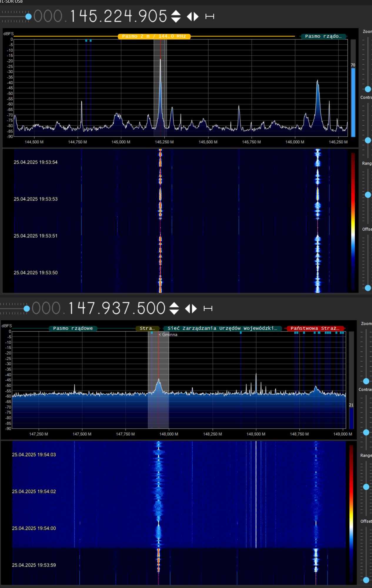The height and width of the screenshot is (588, 372).
Task: Click the right arrow icon next to 147.937.500
Action: pos(194,309)
